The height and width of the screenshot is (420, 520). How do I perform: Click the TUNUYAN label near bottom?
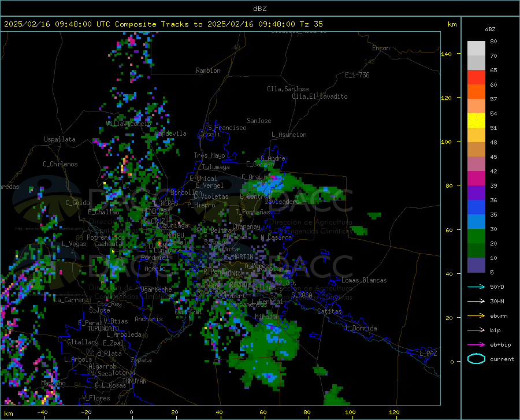point(134,381)
